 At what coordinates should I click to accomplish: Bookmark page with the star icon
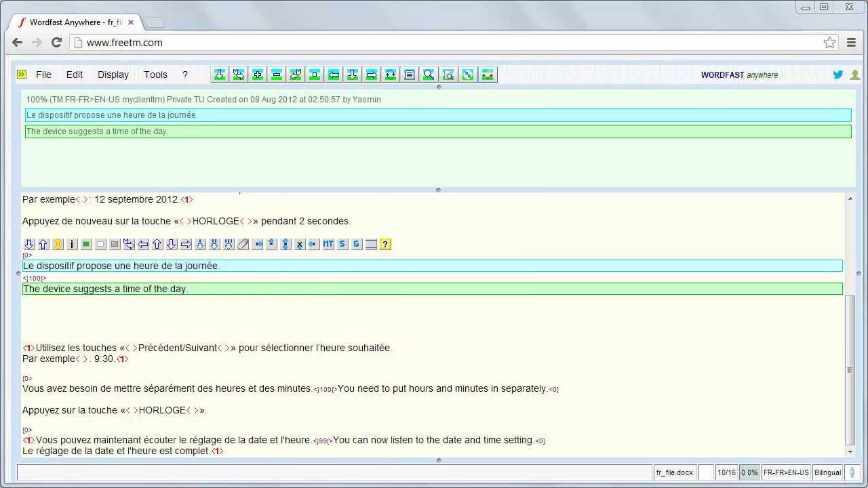tap(829, 43)
